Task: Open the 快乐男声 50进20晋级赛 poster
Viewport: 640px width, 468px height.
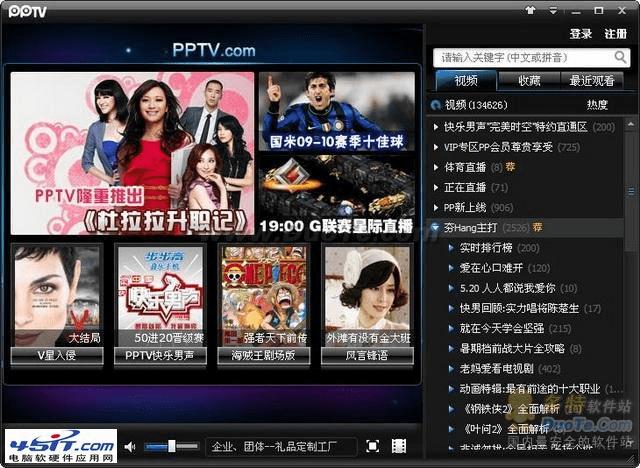Action: pyautogui.click(x=160, y=296)
